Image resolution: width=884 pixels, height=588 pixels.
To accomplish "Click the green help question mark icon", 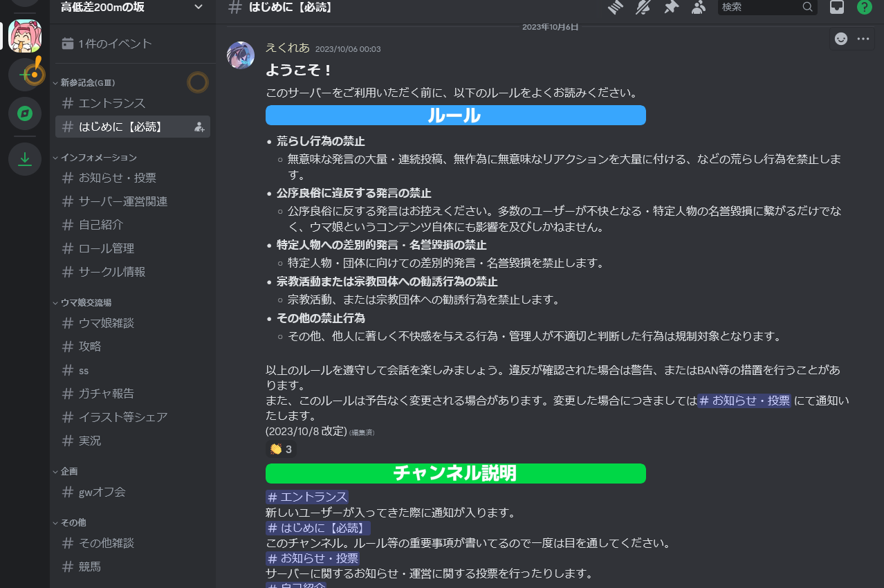I will 864,8.
